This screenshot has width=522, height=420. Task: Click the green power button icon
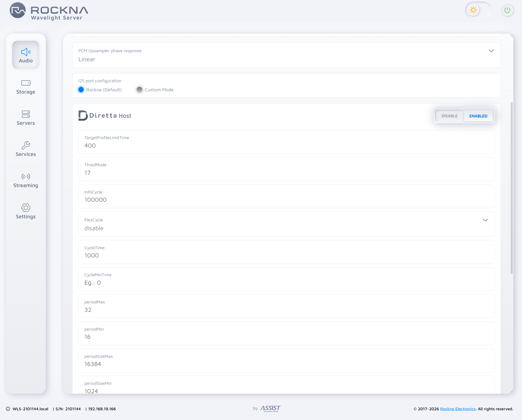click(x=507, y=10)
